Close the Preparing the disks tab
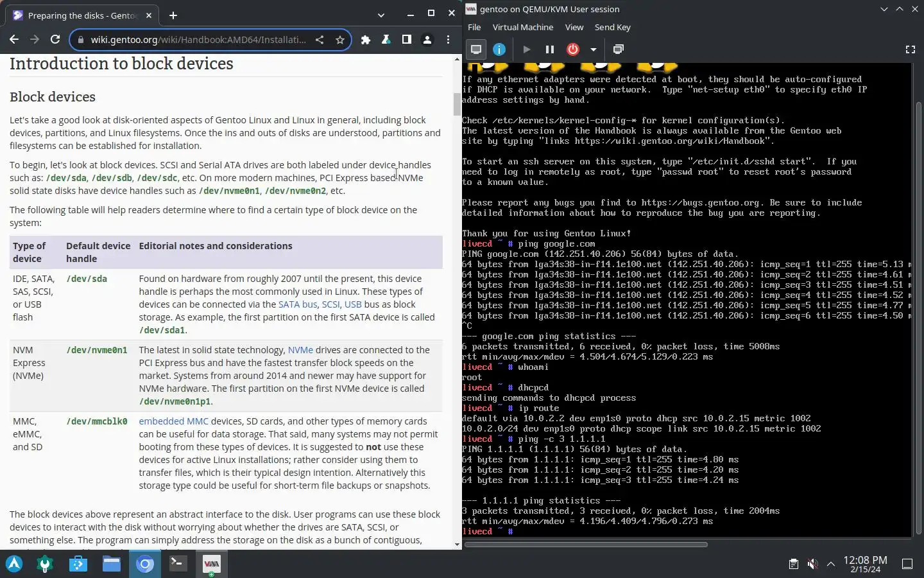 148,15
